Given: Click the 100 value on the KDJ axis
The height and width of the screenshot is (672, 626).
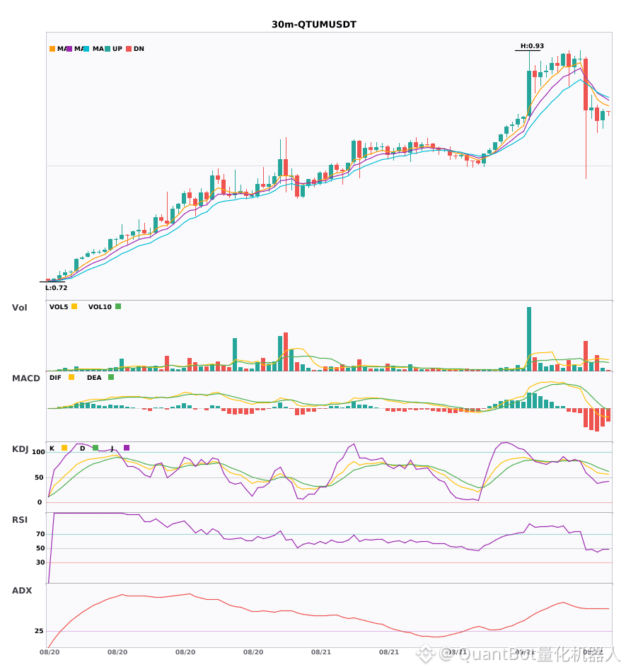Looking at the screenshot, I should point(38,452).
